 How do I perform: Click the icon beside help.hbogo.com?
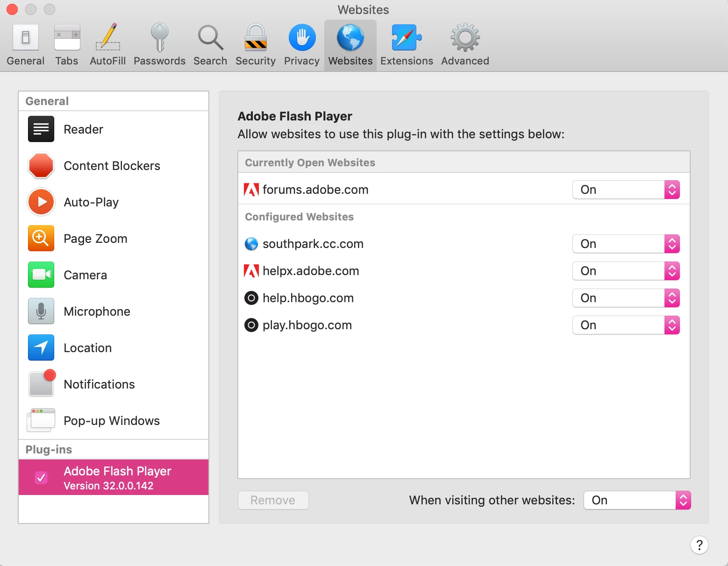[251, 298]
